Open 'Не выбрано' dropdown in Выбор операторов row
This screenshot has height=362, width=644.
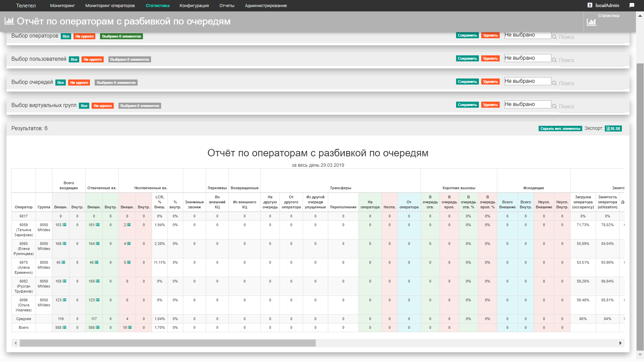[x=528, y=35]
